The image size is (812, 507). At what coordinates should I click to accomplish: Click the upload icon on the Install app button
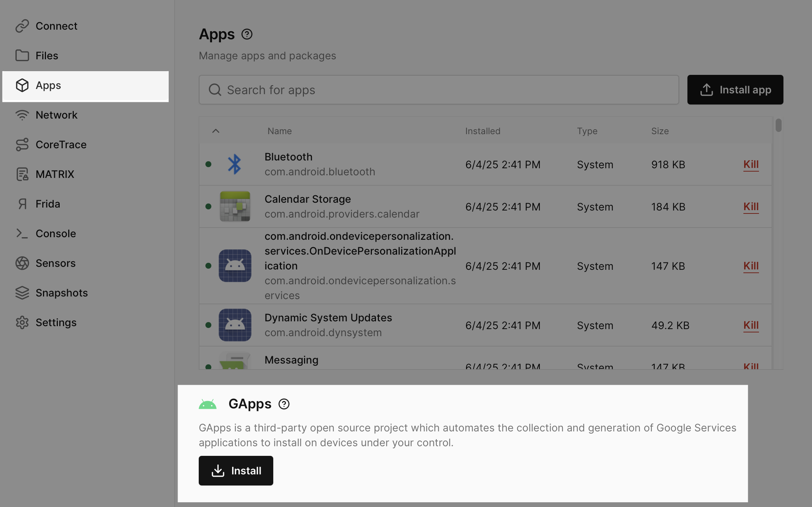click(x=707, y=90)
